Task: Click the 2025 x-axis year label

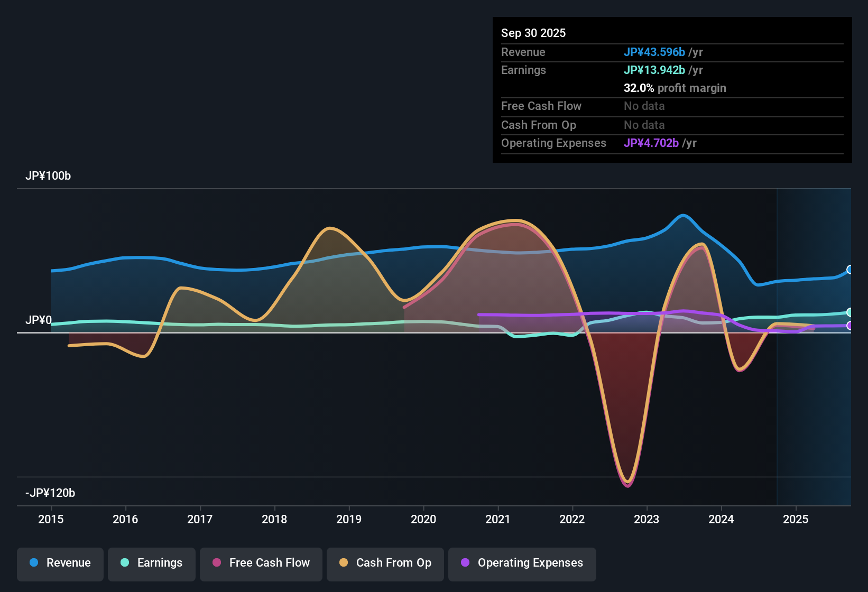Action: tap(796, 520)
